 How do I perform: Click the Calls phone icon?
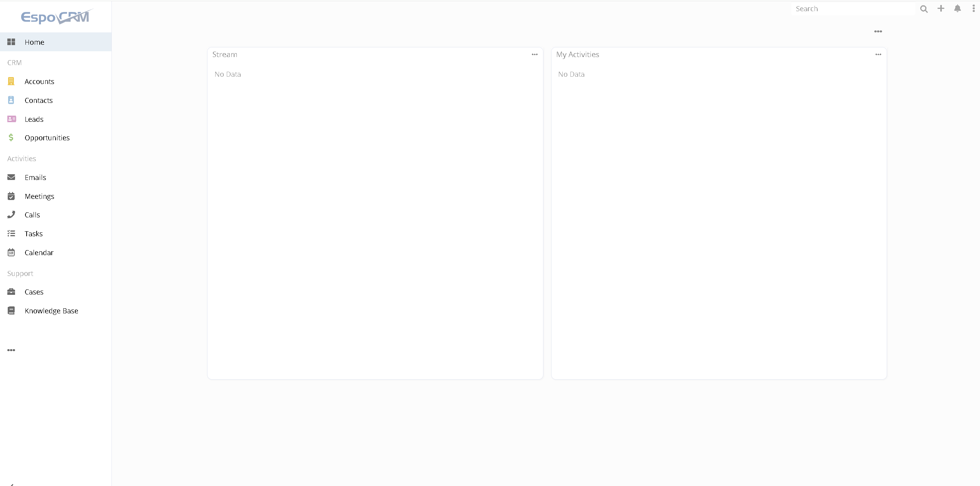coord(11,215)
